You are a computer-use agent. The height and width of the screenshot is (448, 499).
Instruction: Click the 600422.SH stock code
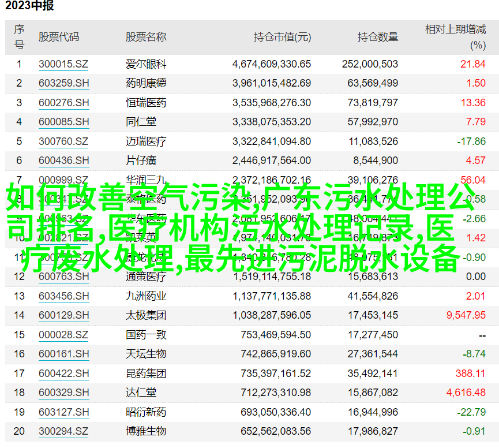(63, 374)
